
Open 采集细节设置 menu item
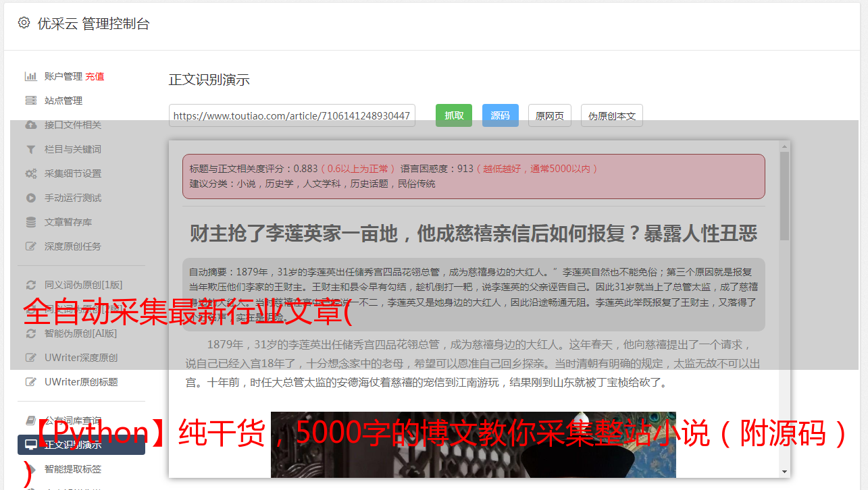tap(73, 173)
